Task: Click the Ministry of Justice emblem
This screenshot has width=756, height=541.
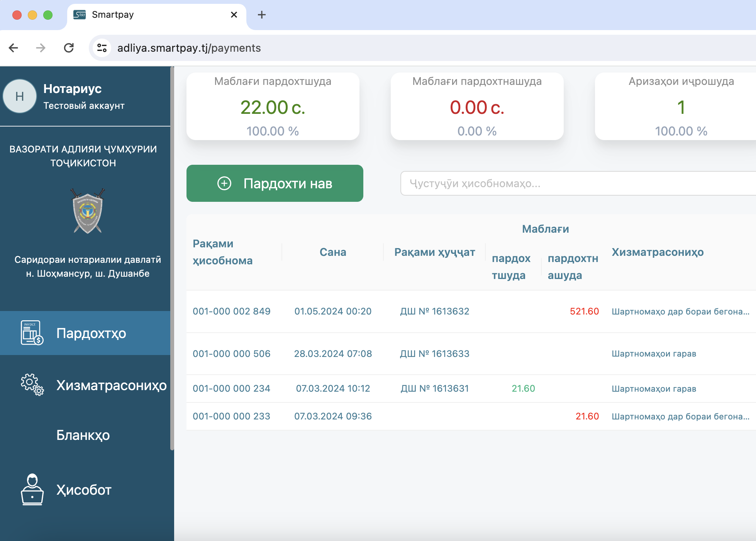Action: point(88,211)
